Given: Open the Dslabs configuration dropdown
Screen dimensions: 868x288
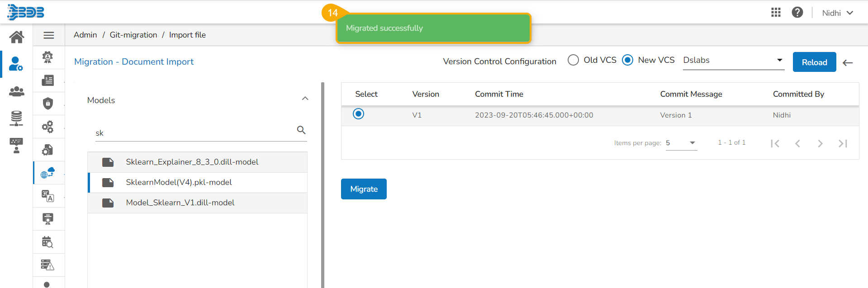Looking at the screenshot, I should pyautogui.click(x=733, y=61).
